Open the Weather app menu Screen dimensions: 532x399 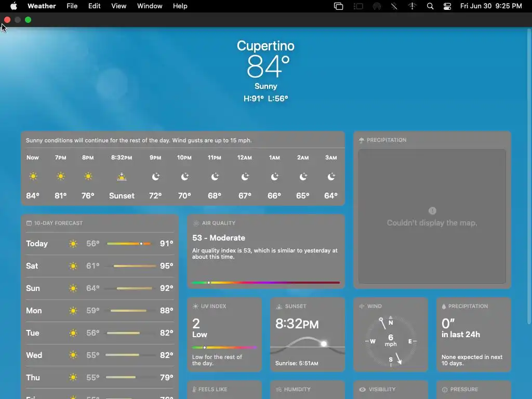click(42, 6)
